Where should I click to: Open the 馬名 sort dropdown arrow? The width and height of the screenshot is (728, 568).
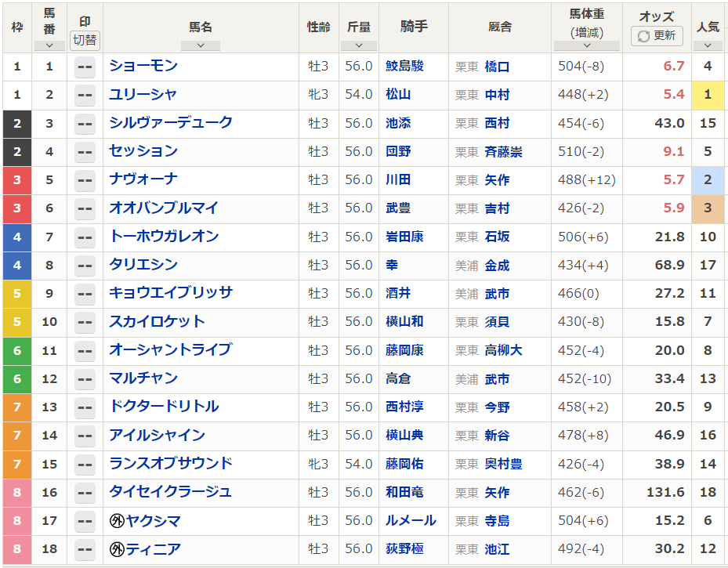click(201, 45)
